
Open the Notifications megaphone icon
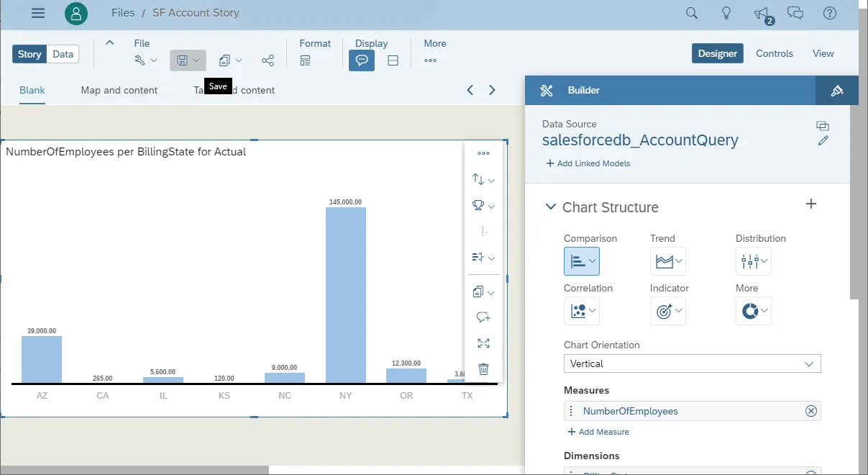761,13
